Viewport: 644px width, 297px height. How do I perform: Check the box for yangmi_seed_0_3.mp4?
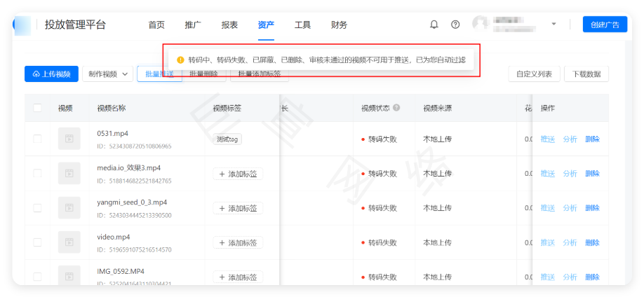(x=37, y=208)
